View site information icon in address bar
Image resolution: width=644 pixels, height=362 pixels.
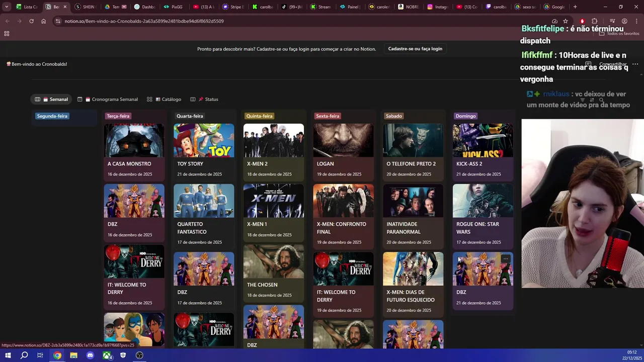pos(58,21)
